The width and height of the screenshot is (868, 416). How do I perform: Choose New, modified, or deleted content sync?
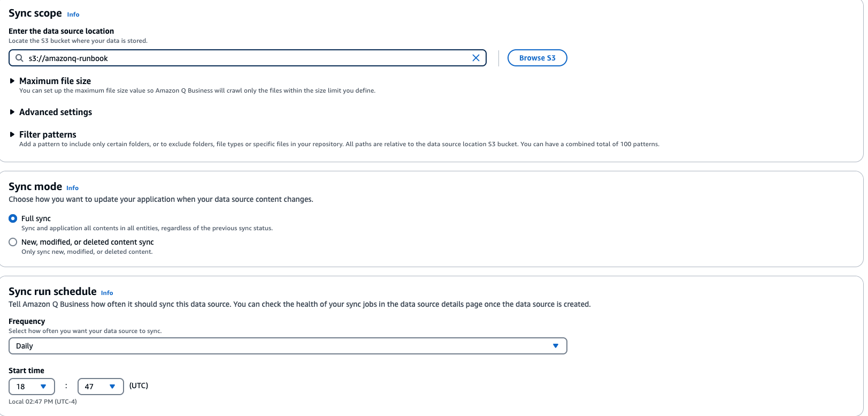tap(12, 241)
